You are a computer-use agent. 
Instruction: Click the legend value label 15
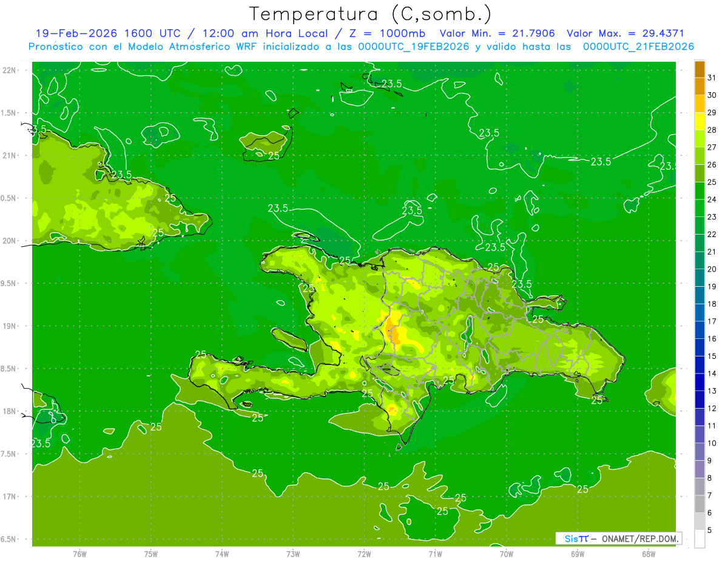click(712, 356)
